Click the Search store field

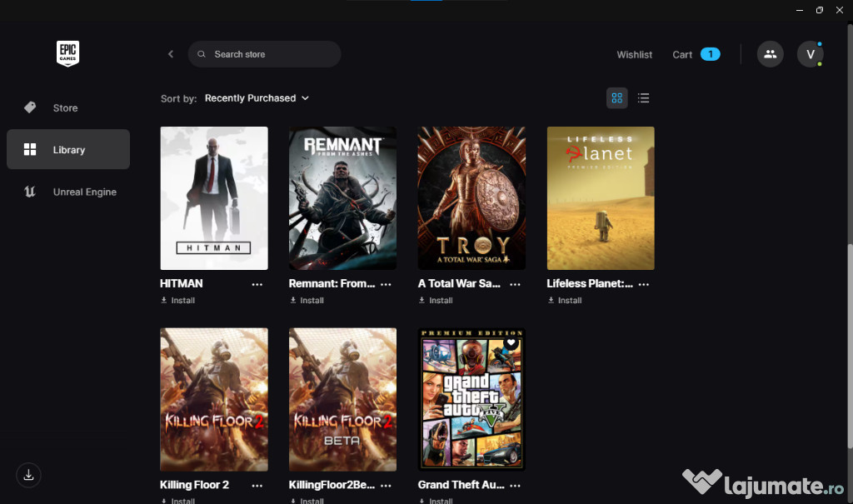tap(264, 54)
